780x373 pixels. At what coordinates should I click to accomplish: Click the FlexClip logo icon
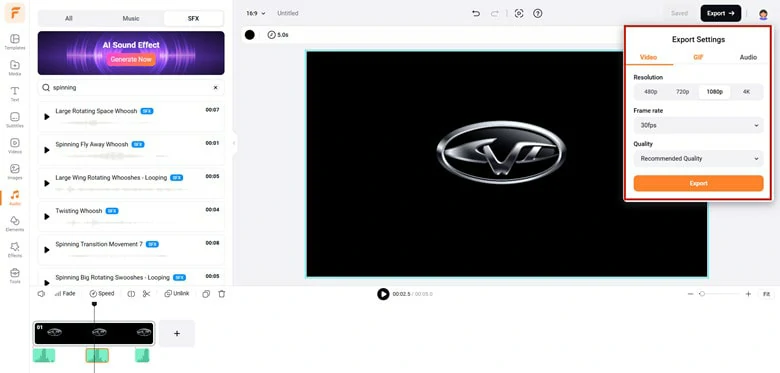tap(15, 13)
